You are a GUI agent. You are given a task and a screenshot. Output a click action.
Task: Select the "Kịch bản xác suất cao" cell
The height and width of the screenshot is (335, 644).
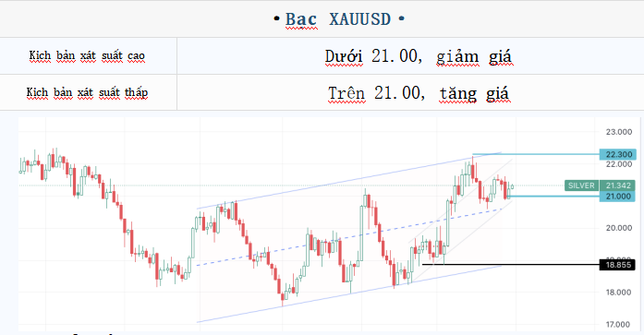(89, 55)
